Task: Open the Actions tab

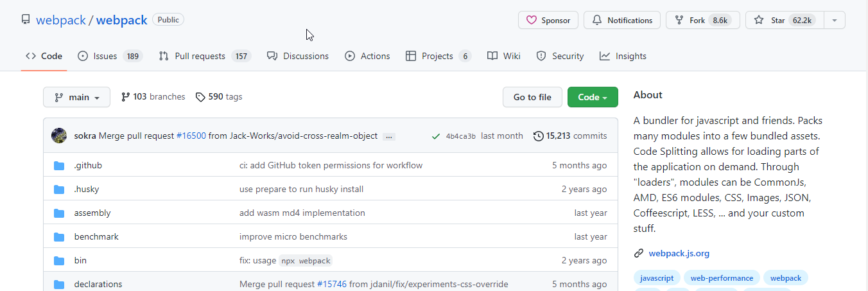Action: pos(367,56)
